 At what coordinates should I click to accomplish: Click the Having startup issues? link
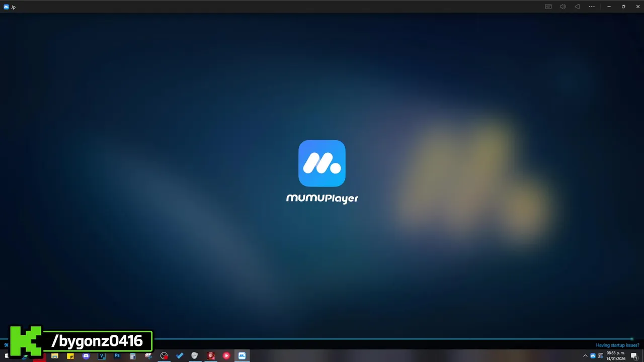[617, 345]
